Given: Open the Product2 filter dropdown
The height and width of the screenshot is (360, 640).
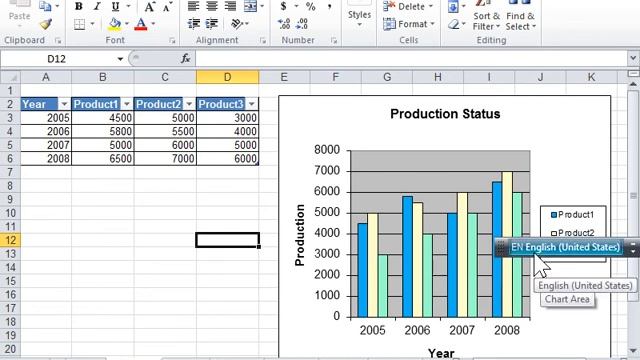Looking at the screenshot, I should point(189,104).
